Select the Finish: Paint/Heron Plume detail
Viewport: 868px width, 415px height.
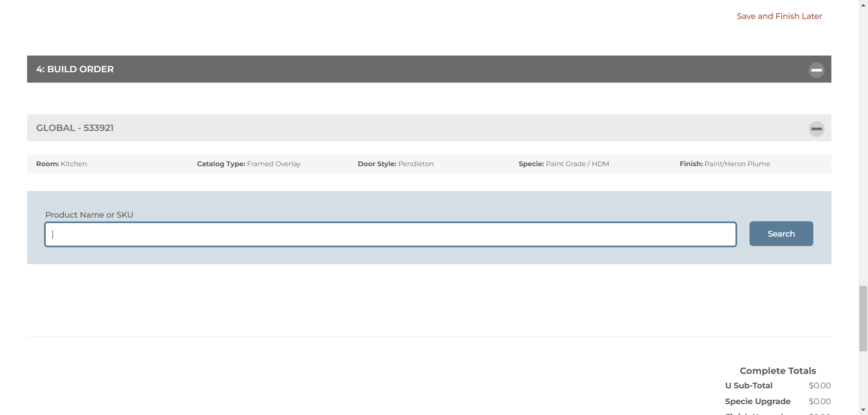(724, 164)
